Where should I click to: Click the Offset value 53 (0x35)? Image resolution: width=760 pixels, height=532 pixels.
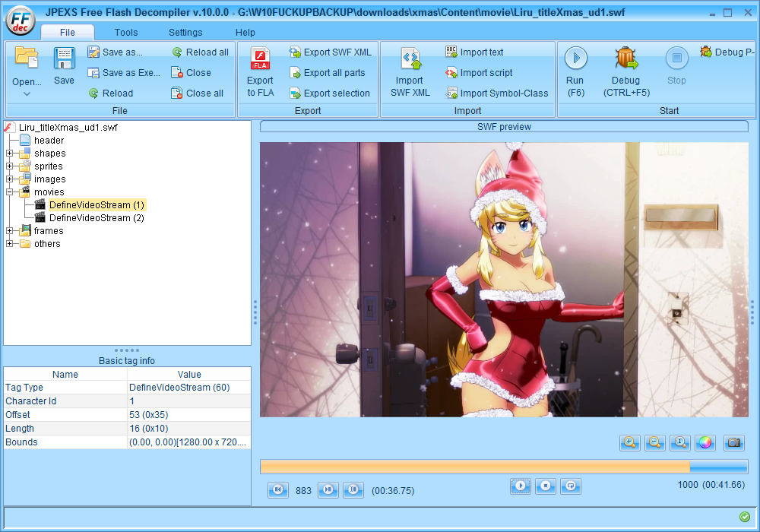(189, 415)
